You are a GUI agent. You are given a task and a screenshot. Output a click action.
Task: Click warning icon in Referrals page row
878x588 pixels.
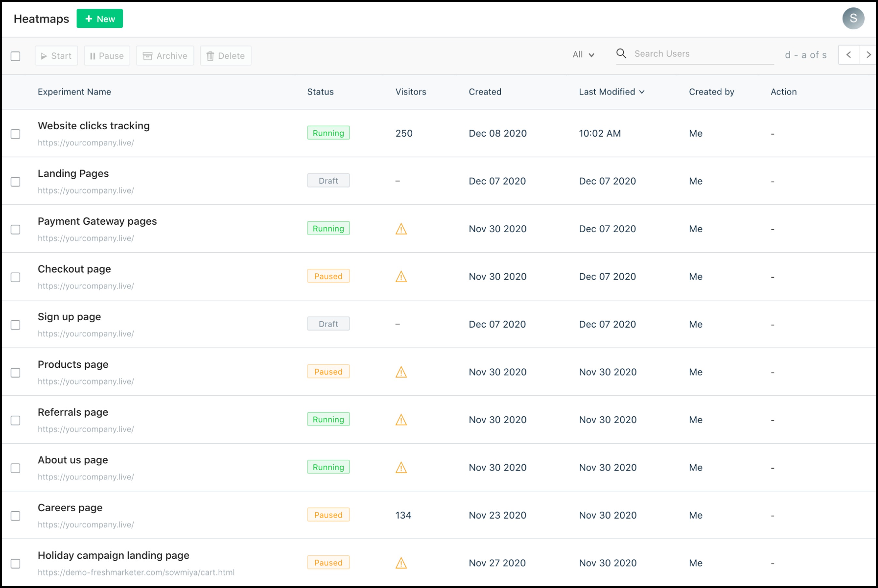[x=401, y=420]
